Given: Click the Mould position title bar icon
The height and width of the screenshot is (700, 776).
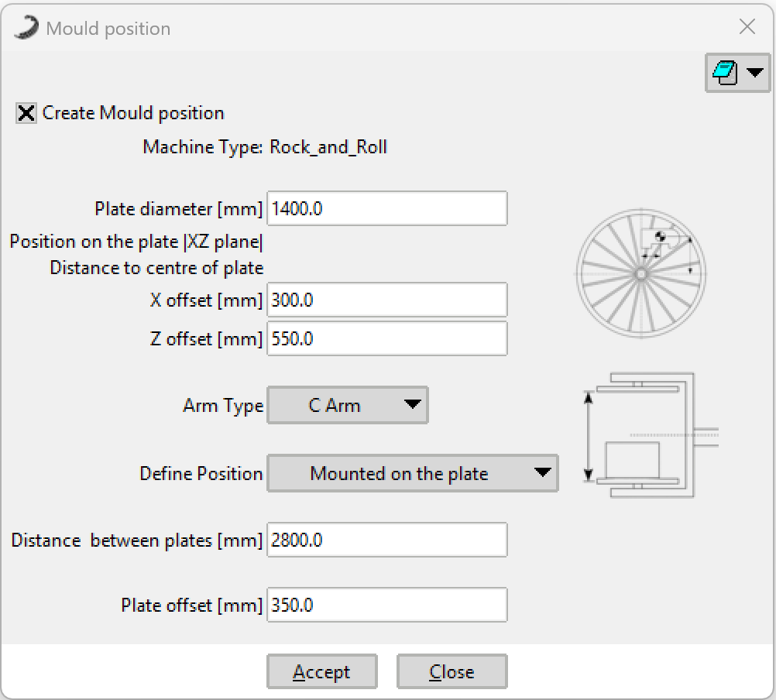Looking at the screenshot, I should [26, 27].
